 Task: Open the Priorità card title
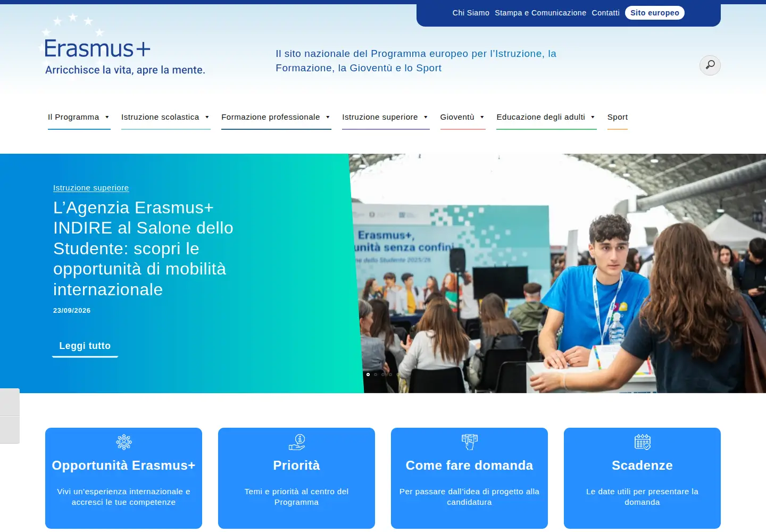pos(297,465)
